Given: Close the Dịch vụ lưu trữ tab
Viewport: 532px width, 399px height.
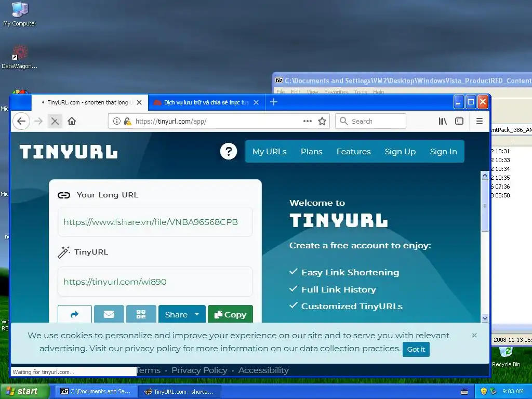Looking at the screenshot, I should pos(256,102).
